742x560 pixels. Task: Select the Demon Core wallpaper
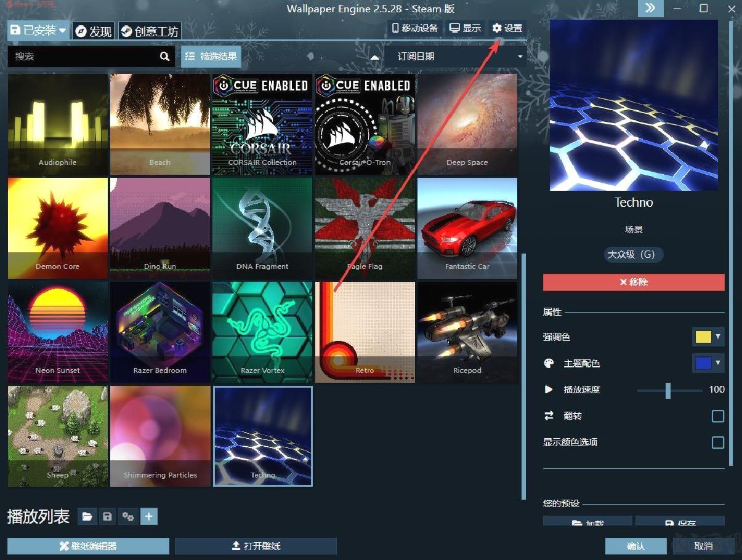(58, 228)
